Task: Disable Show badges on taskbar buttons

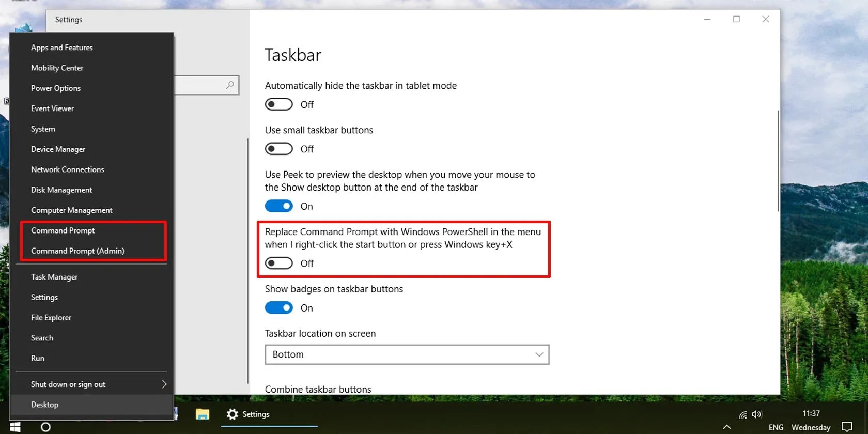Action: click(279, 308)
